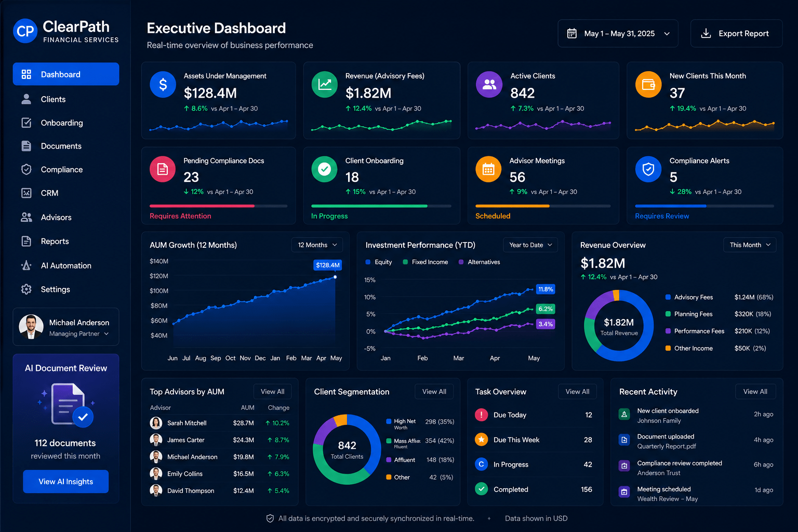The width and height of the screenshot is (798, 532).
Task: Click the Pending Compliance Docs red progress bar
Action: (x=202, y=206)
